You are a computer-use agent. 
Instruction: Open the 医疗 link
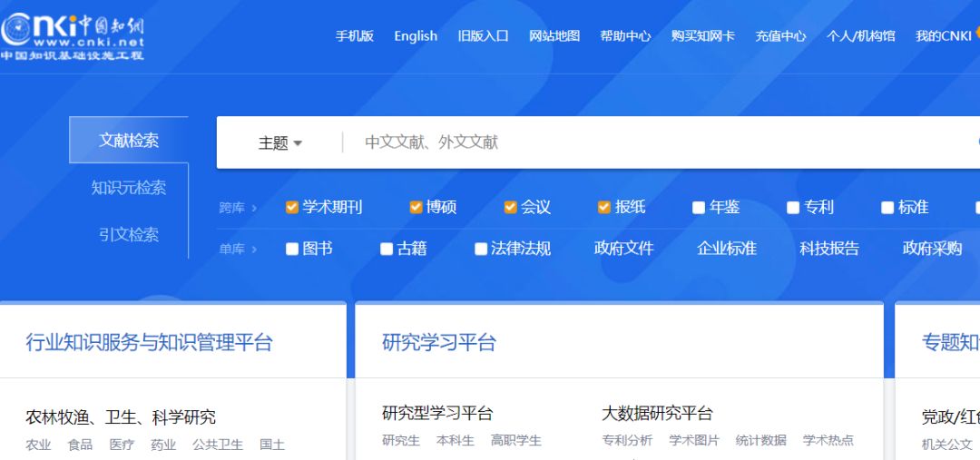click(x=122, y=445)
